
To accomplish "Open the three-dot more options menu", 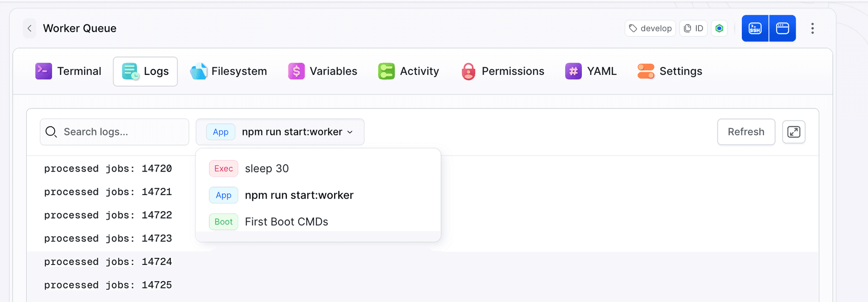I will pyautogui.click(x=812, y=28).
